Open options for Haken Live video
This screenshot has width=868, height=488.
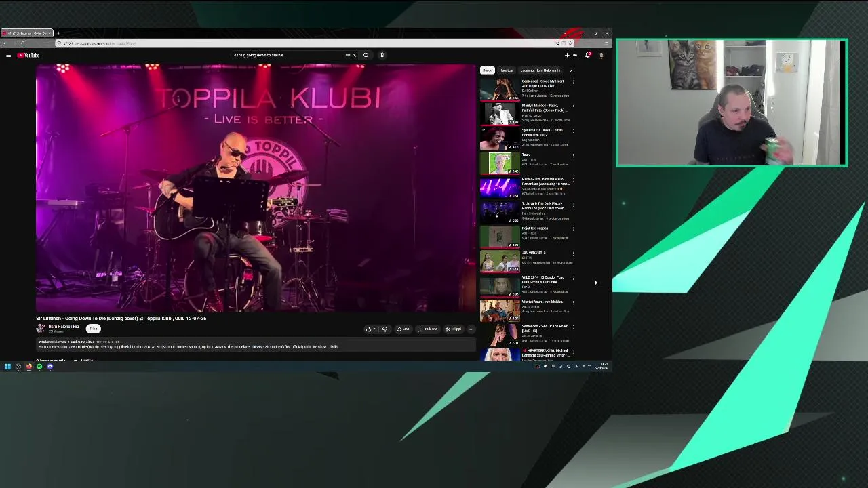574,180
